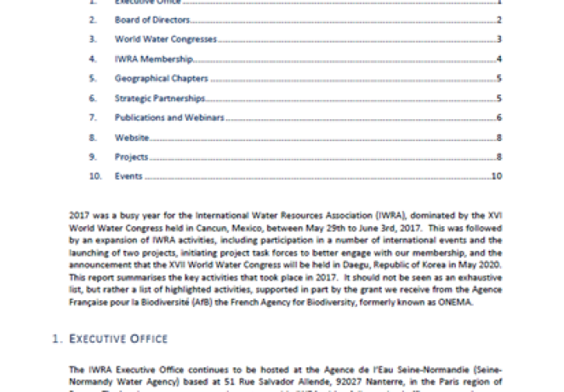Screen dimensions: 564x392
Task: Click page number 10 beside Events
Action: tap(497, 176)
